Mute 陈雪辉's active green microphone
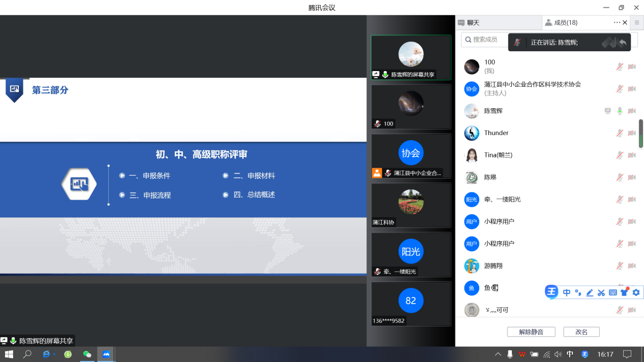The image size is (644, 362). click(620, 111)
